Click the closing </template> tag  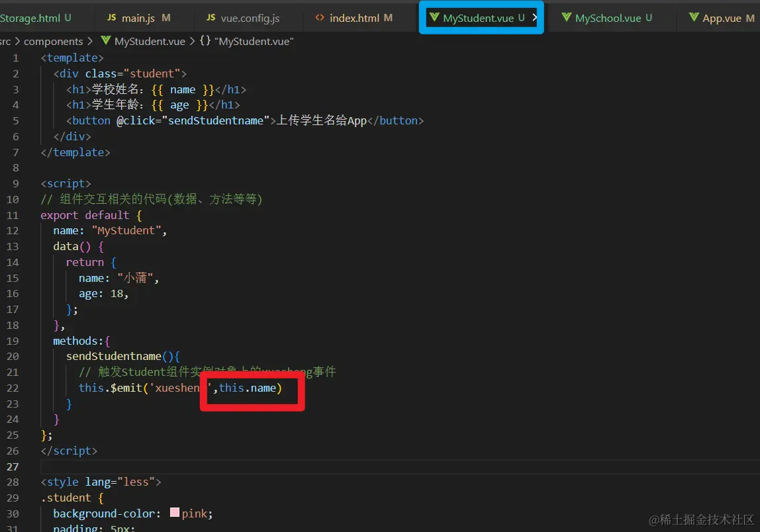tap(75, 152)
